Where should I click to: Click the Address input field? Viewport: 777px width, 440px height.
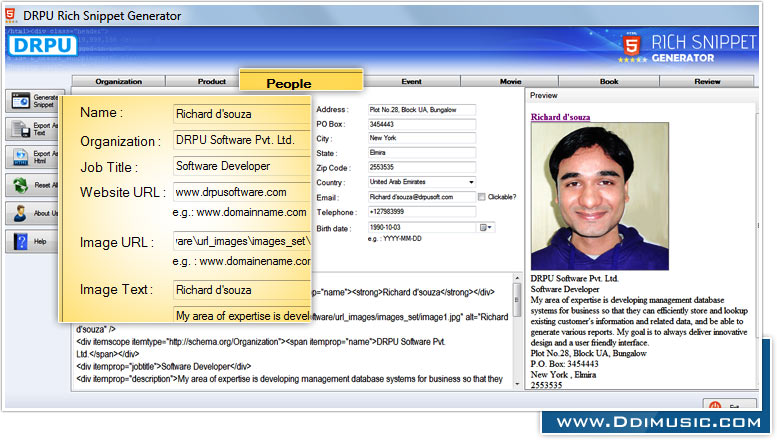click(422, 110)
